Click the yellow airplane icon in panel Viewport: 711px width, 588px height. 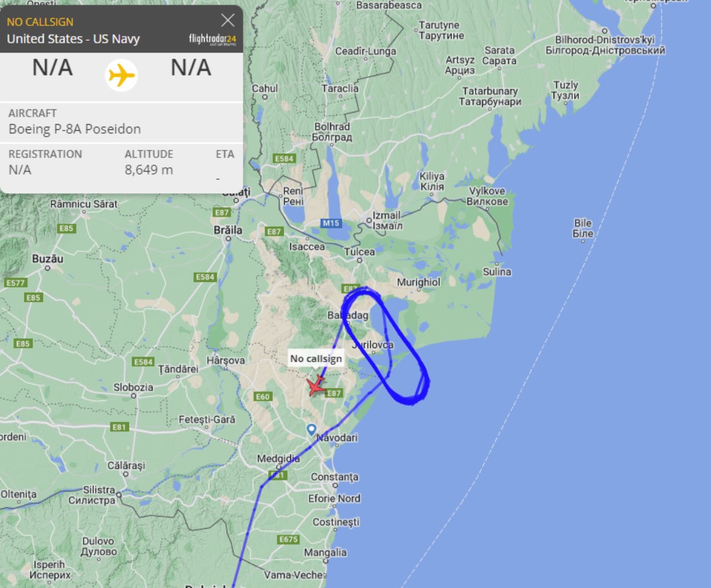tap(121, 75)
